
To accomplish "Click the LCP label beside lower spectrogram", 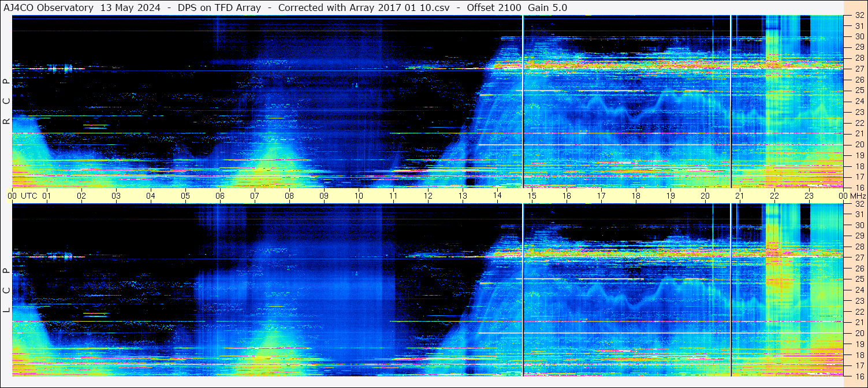I will tap(6, 290).
